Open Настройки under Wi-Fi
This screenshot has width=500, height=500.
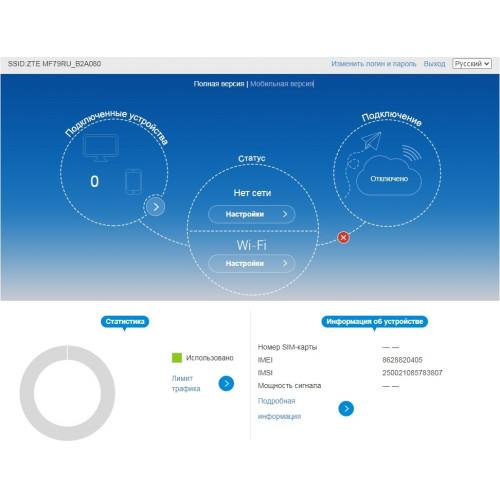[x=252, y=263]
